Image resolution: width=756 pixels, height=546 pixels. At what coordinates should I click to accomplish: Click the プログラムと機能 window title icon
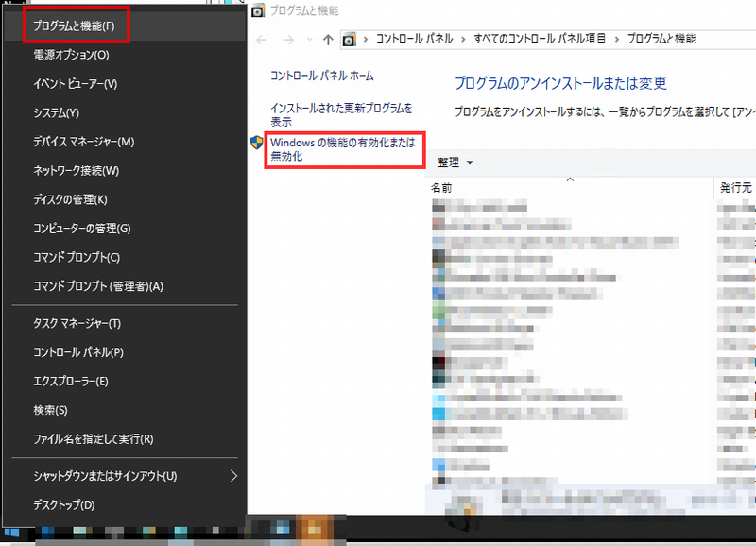tap(258, 10)
